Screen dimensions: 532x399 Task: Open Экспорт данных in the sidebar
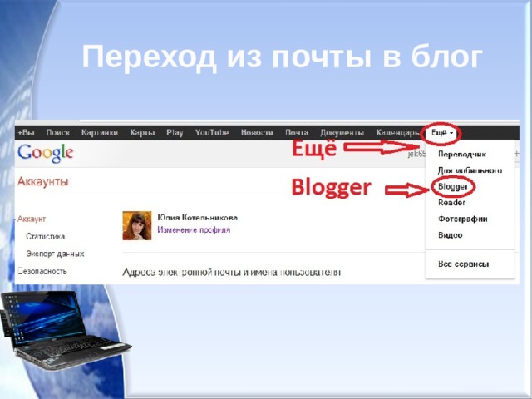[x=56, y=254]
